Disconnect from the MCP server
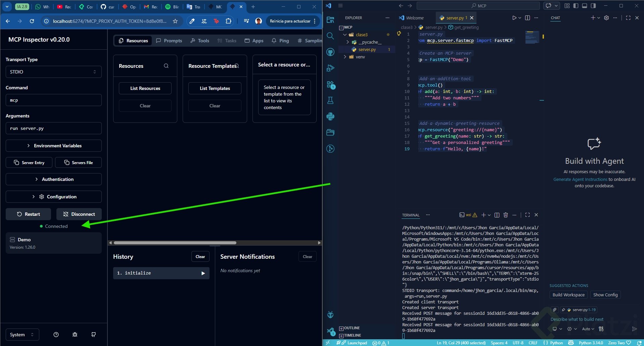Image resolution: width=644 pixels, height=346 pixels. click(x=79, y=214)
